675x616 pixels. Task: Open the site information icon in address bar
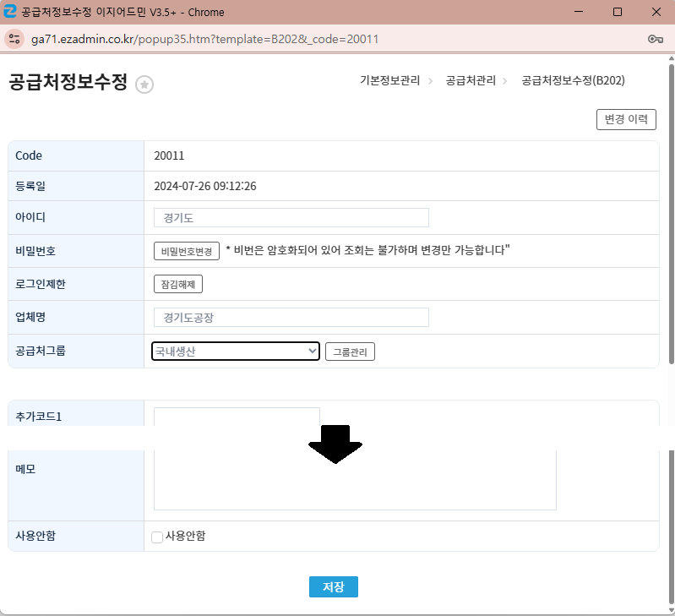coord(14,39)
